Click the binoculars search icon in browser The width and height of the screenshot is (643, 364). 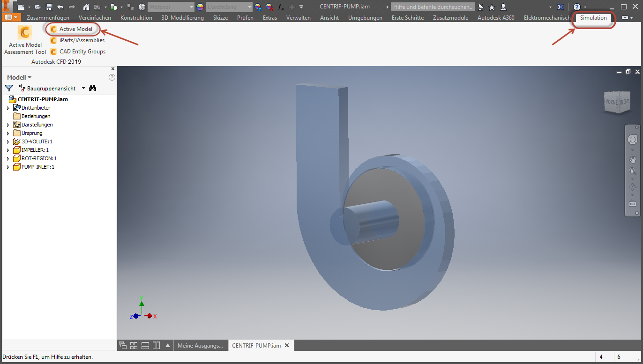(93, 88)
